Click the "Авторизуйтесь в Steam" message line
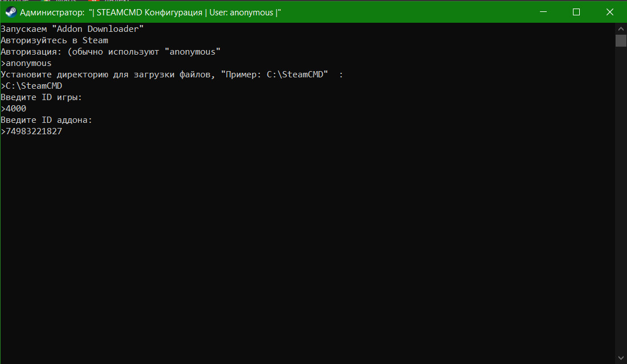This screenshot has width=627, height=364. coord(54,40)
